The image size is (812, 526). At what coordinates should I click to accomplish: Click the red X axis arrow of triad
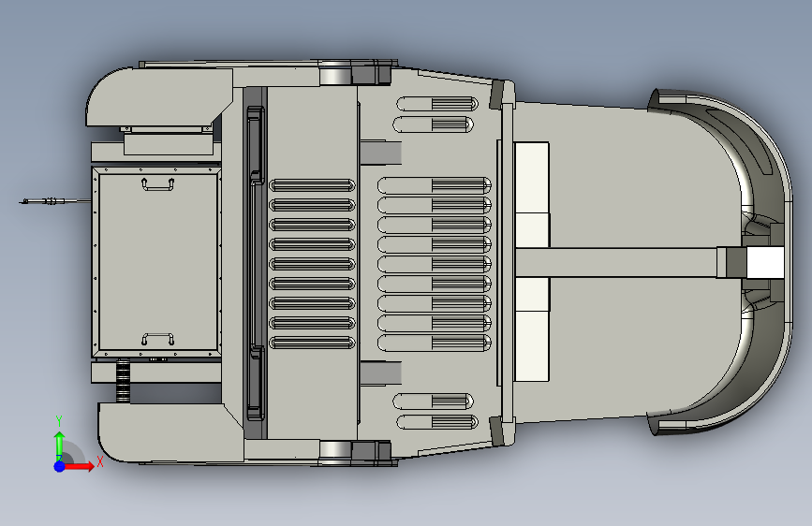(x=79, y=466)
